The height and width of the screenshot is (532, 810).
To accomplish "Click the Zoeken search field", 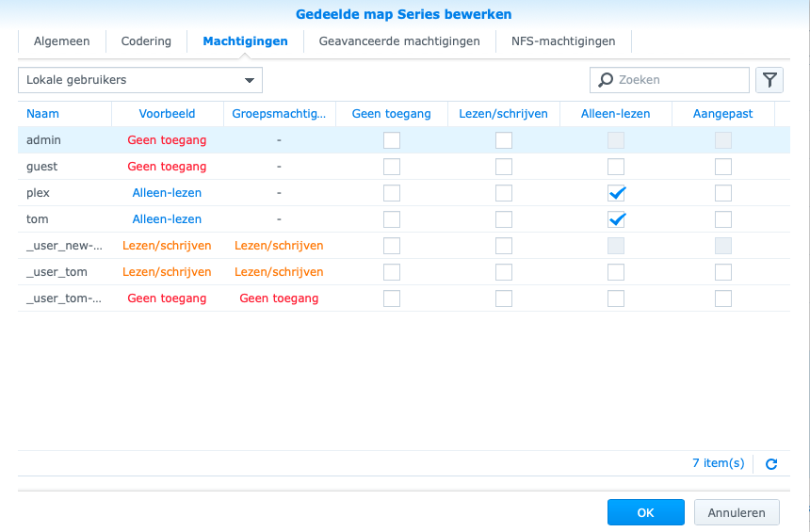I will (670, 80).
